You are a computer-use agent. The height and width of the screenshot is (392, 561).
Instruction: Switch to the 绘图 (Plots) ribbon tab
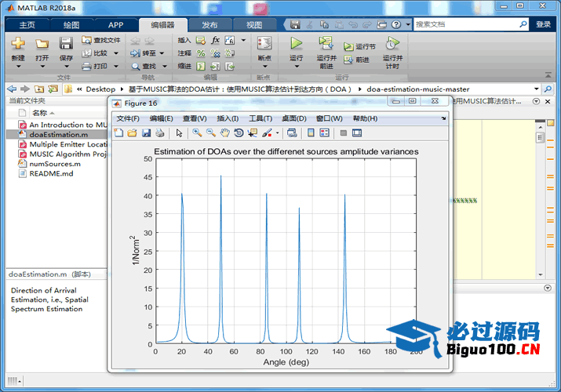click(71, 25)
